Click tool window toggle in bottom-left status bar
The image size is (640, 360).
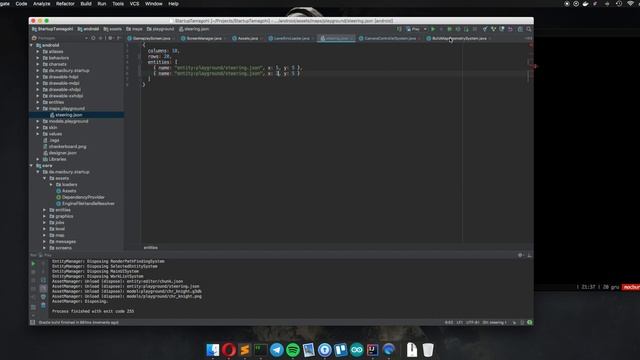click(x=33, y=322)
